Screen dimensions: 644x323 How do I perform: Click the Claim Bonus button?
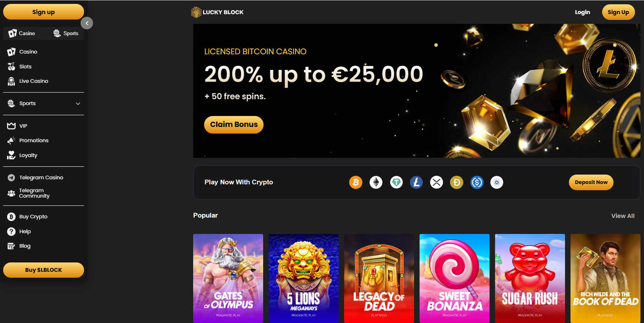[234, 125]
